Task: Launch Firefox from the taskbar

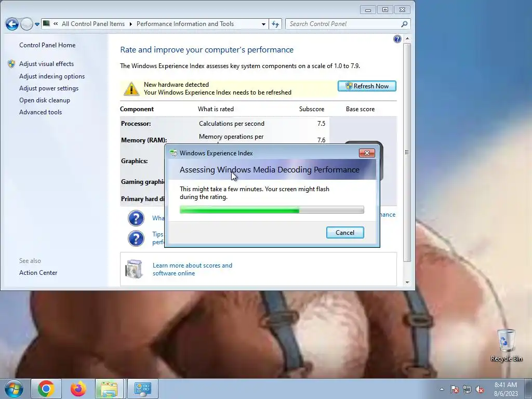Action: pos(78,389)
